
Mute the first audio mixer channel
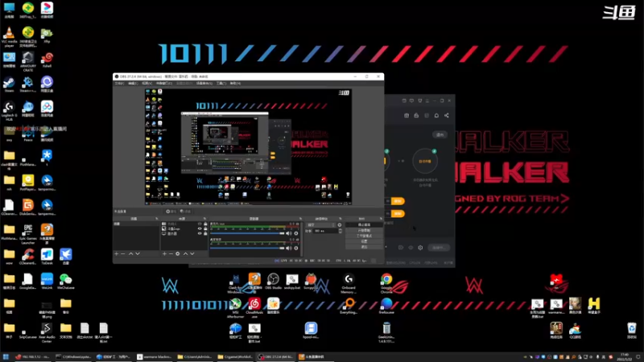[x=289, y=233]
